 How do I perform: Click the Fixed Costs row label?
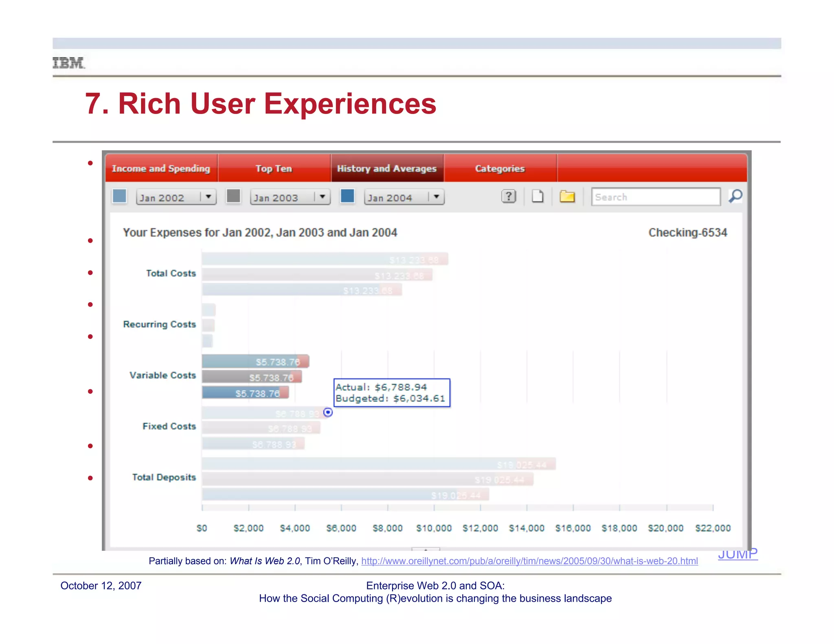click(x=169, y=426)
